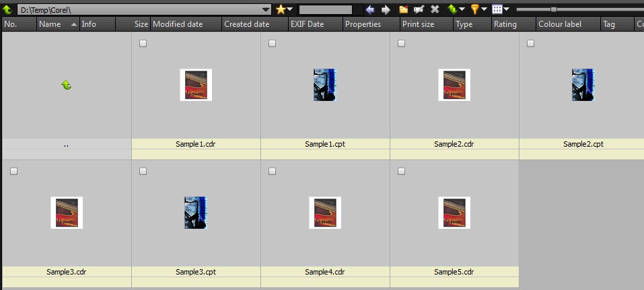Click the green sort arrows icon
This screenshot has width=644, height=290.
point(452,9)
